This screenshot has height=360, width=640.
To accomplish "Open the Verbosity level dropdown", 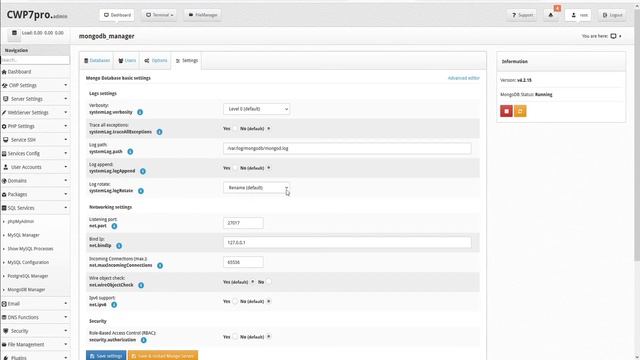I will [x=256, y=109].
